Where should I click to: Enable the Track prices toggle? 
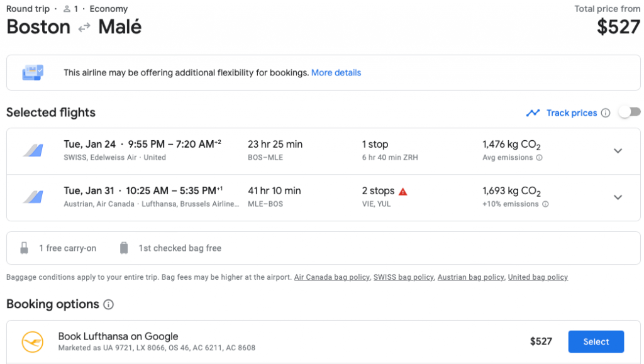coord(629,112)
